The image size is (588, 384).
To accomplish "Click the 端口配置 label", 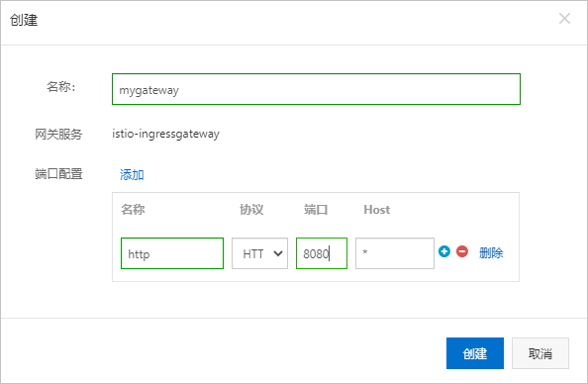I will click(58, 174).
